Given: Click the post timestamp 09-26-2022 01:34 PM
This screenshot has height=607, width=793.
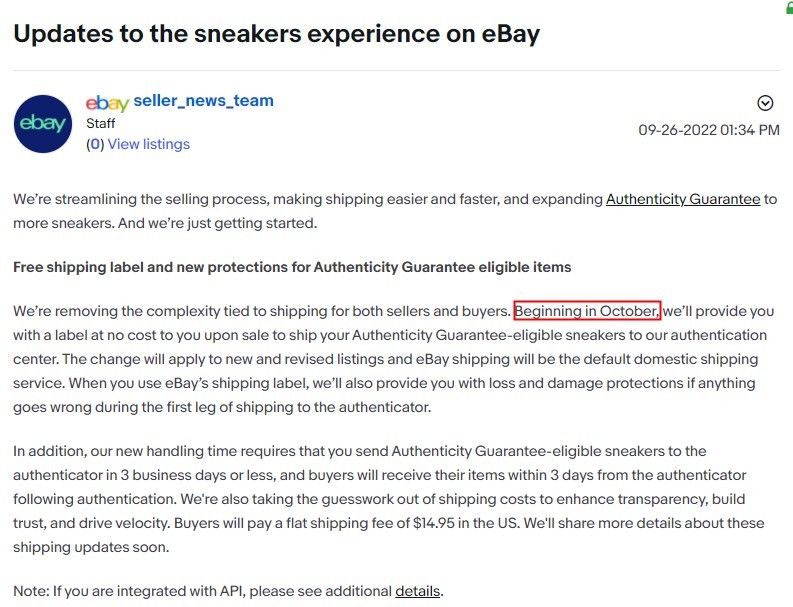Looking at the screenshot, I should [x=709, y=130].
